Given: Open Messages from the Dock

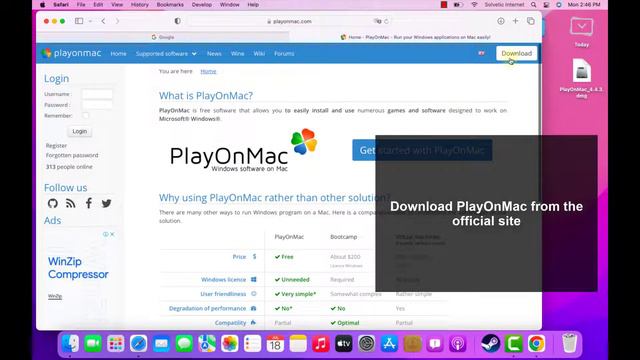Looking at the screenshot, I should tap(184, 343).
